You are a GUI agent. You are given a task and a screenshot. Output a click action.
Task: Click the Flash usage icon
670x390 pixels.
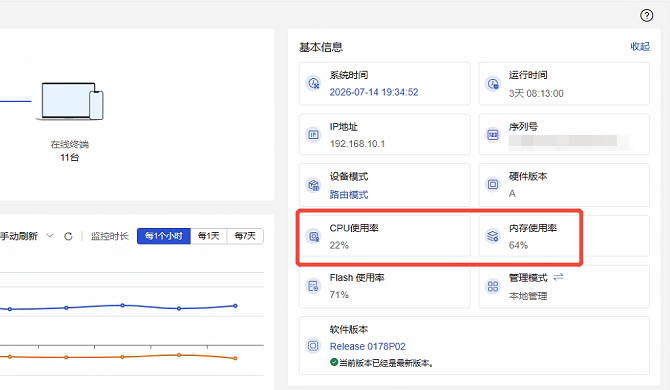point(314,286)
